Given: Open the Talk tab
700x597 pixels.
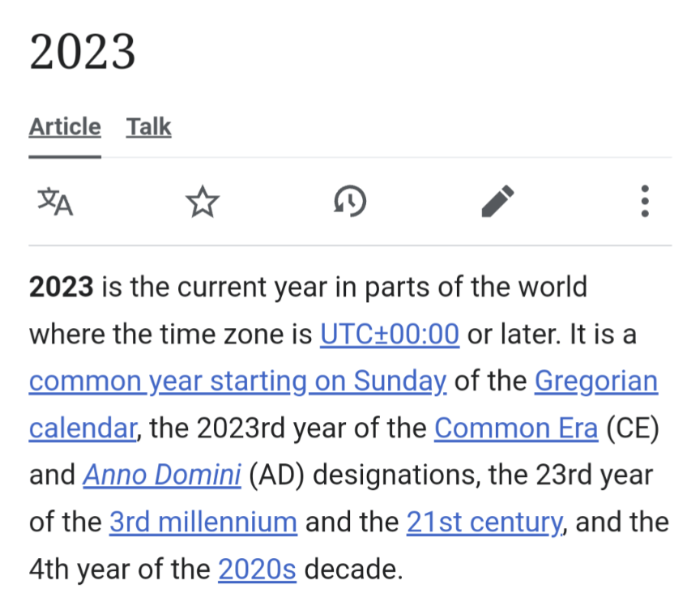Looking at the screenshot, I should 149,127.
